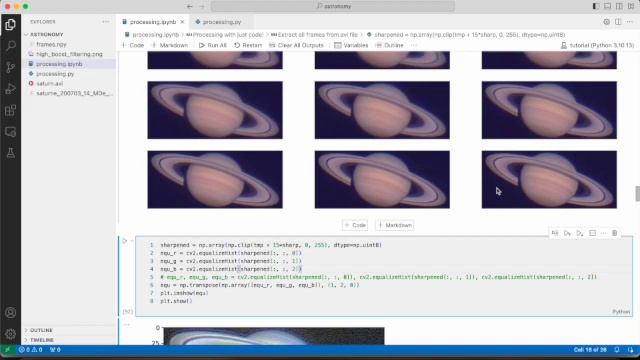This screenshot has height=360, width=640.
Task: Open the Explorer view in activity bar
Action: [11, 24]
